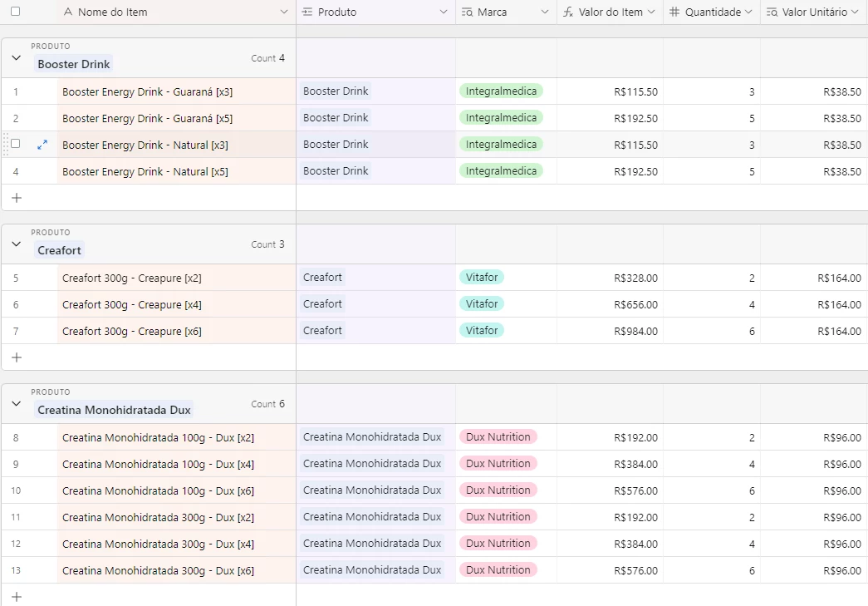Click Quantidade cell in 300g Dux [x4] row
The image size is (868, 606).
(712, 544)
